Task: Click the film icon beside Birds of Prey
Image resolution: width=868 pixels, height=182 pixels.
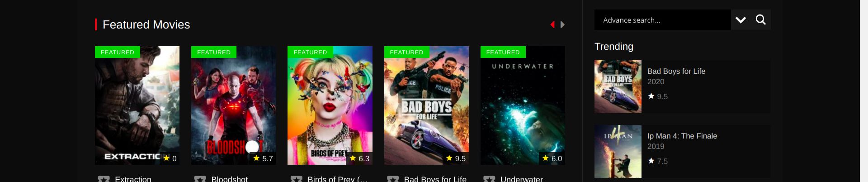Action: pos(297,179)
